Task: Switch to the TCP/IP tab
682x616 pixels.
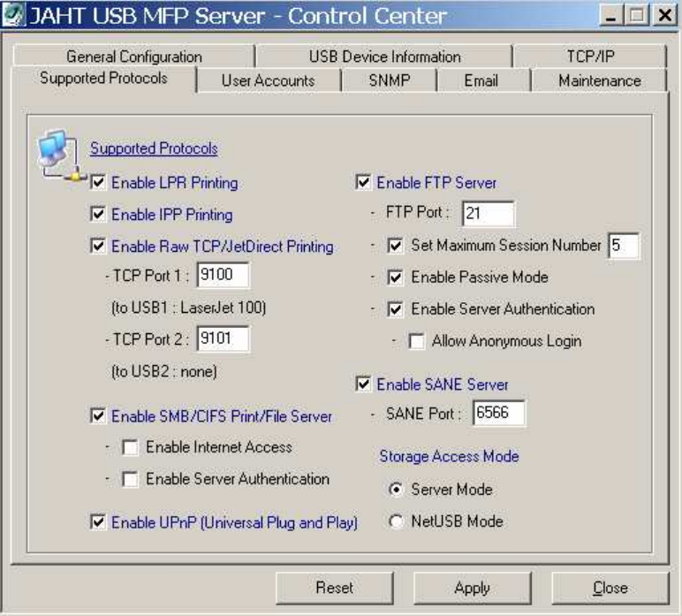Action: pyautogui.click(x=590, y=57)
